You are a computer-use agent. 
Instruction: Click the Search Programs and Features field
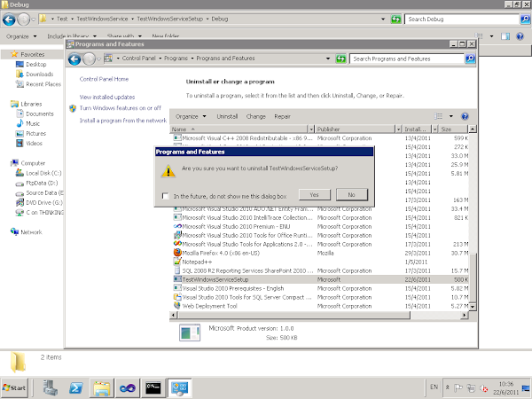tap(406, 59)
